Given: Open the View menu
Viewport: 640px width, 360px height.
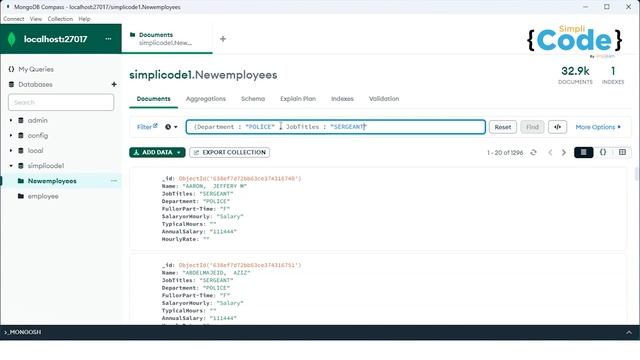Looking at the screenshot, I should tap(36, 19).
